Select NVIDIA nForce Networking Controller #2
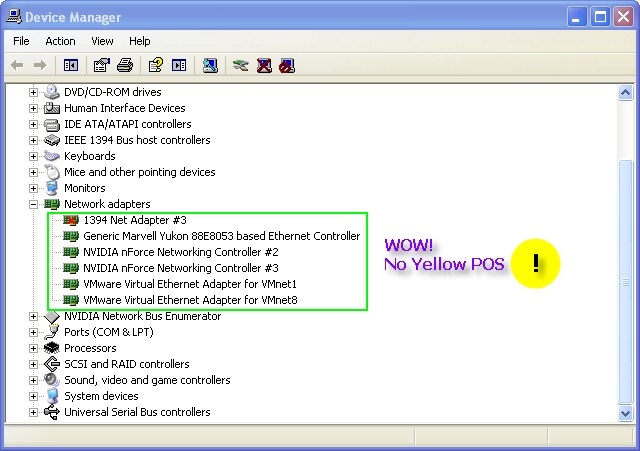640x451 pixels. 181,252
